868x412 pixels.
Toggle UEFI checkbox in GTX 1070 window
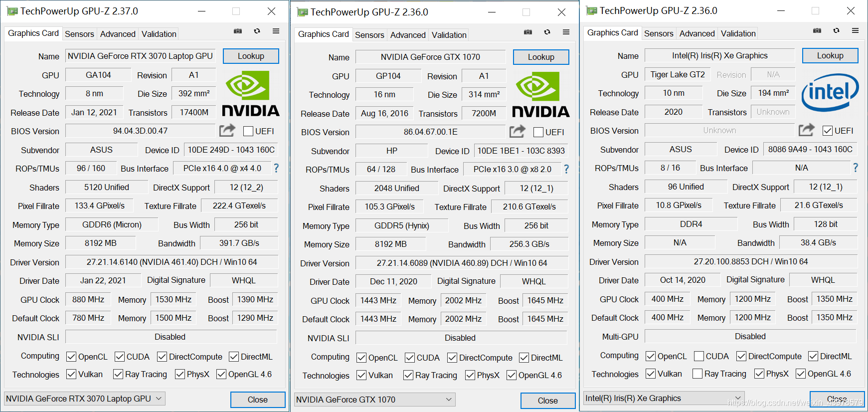coord(538,132)
